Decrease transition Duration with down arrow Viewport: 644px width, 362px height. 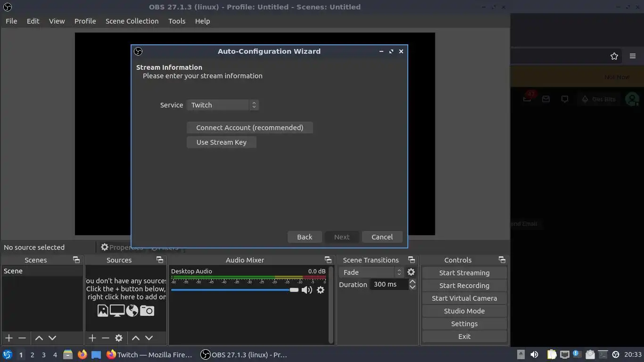(413, 287)
